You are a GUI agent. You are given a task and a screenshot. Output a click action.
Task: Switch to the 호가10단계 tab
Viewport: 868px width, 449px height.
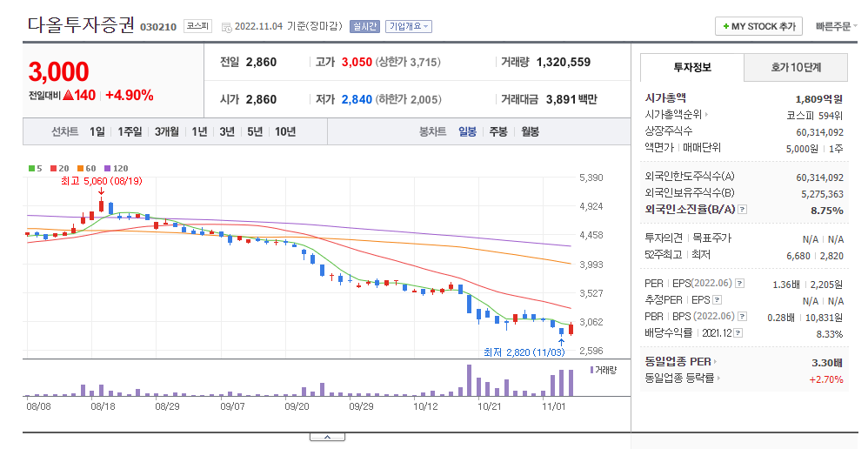click(x=796, y=68)
